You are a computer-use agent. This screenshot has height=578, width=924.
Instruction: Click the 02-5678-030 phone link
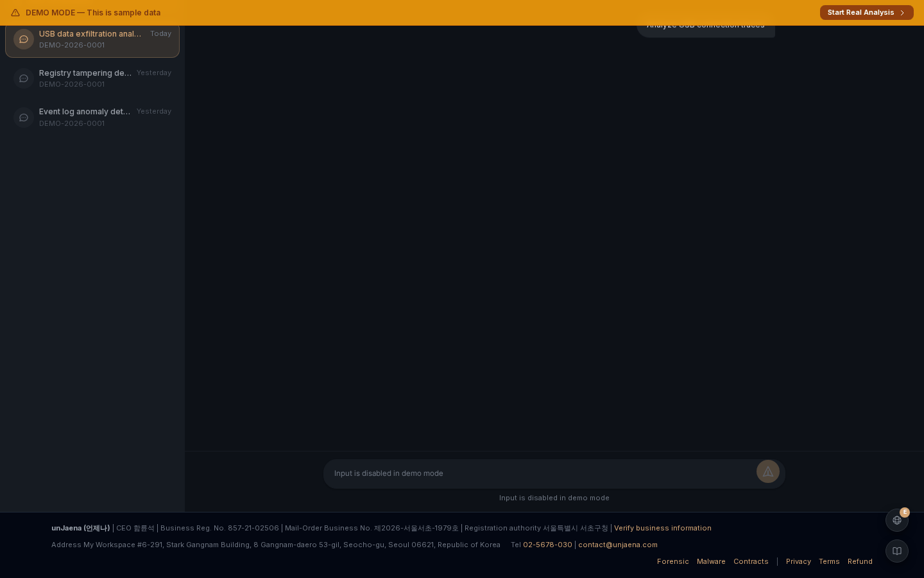pos(547,545)
